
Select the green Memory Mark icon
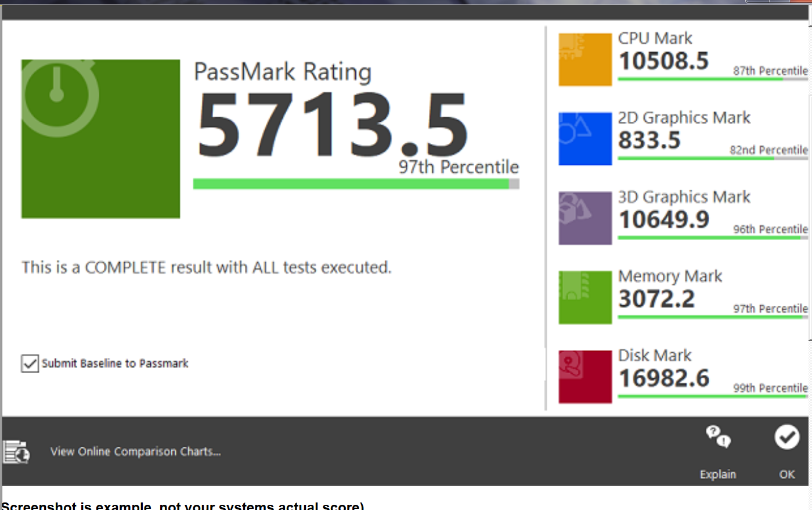[585, 297]
